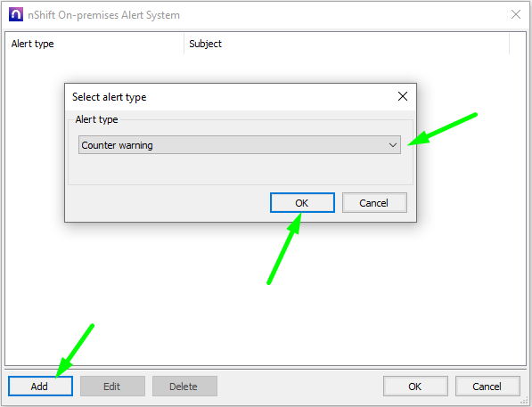Click the greyed-out Edit button

pyautogui.click(x=112, y=386)
